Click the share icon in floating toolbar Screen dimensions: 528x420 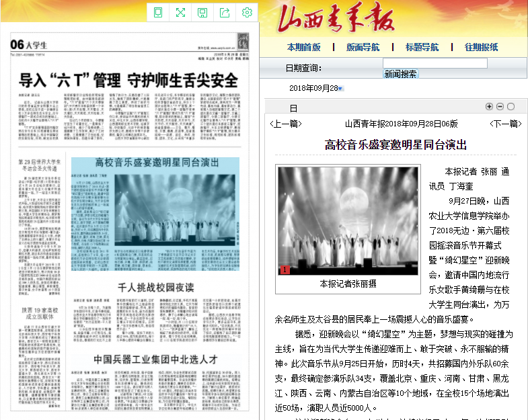coord(225,13)
